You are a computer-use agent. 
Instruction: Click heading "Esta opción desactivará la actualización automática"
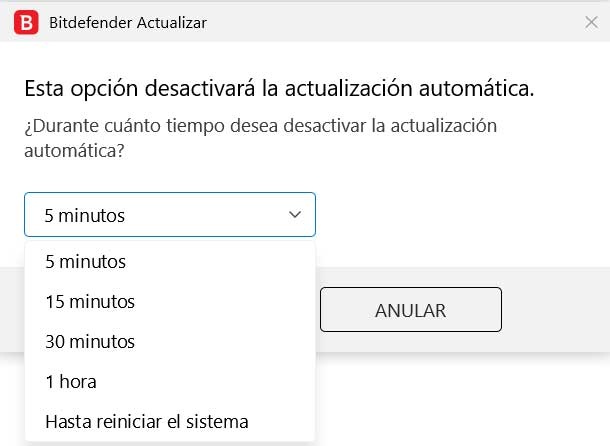[x=278, y=89]
